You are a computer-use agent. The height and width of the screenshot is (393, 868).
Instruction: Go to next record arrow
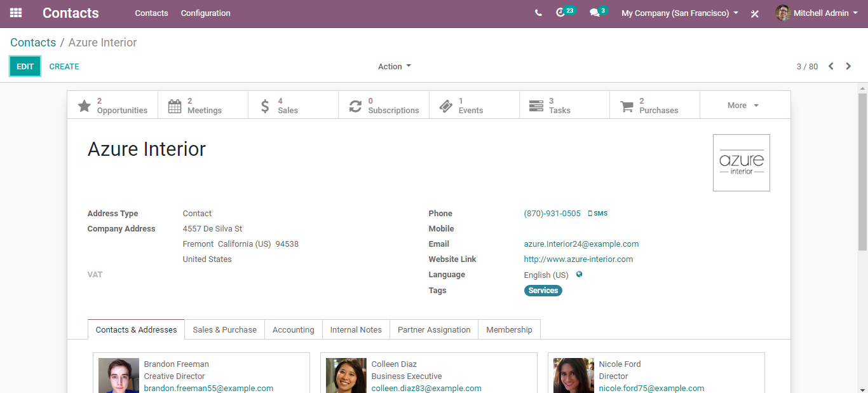tap(848, 66)
